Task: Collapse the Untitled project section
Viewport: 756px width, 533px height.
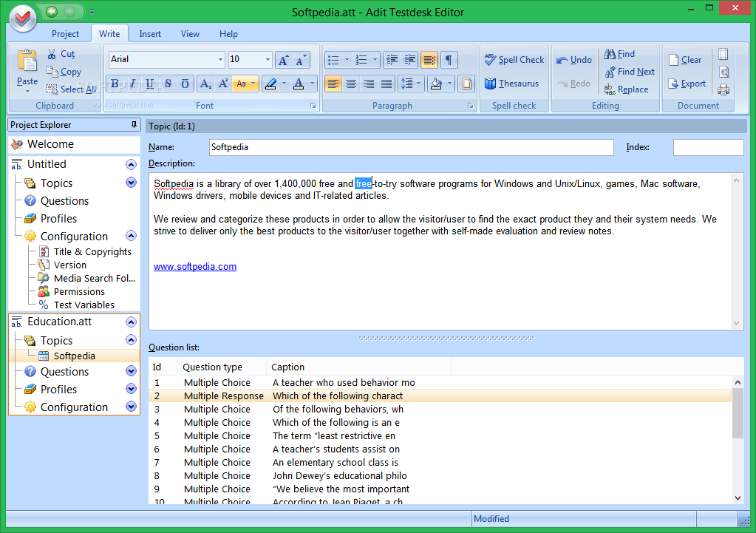Action: click(x=131, y=164)
